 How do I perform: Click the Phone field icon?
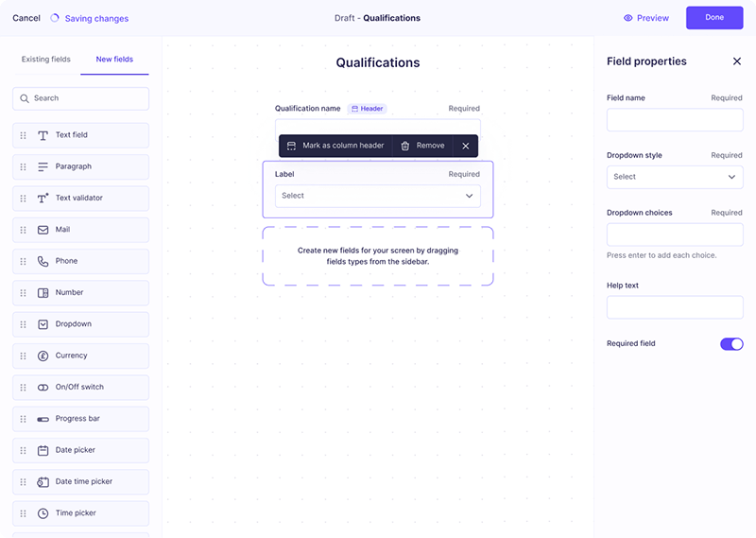(x=43, y=262)
